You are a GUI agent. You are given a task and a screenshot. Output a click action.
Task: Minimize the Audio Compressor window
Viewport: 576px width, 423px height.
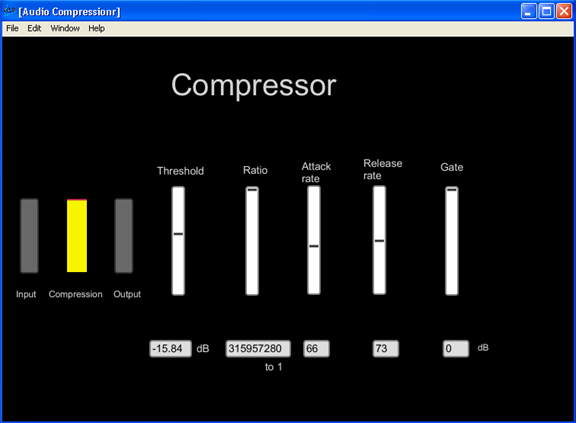tap(529, 11)
